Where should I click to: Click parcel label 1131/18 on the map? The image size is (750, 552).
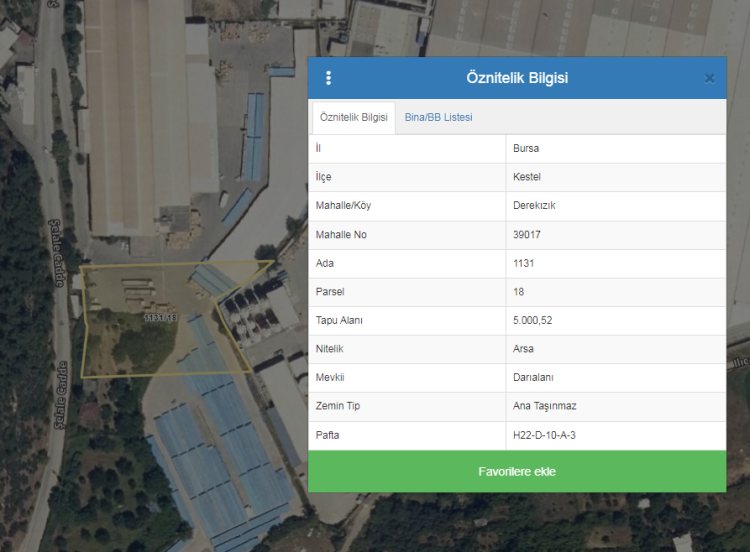pyautogui.click(x=160, y=317)
